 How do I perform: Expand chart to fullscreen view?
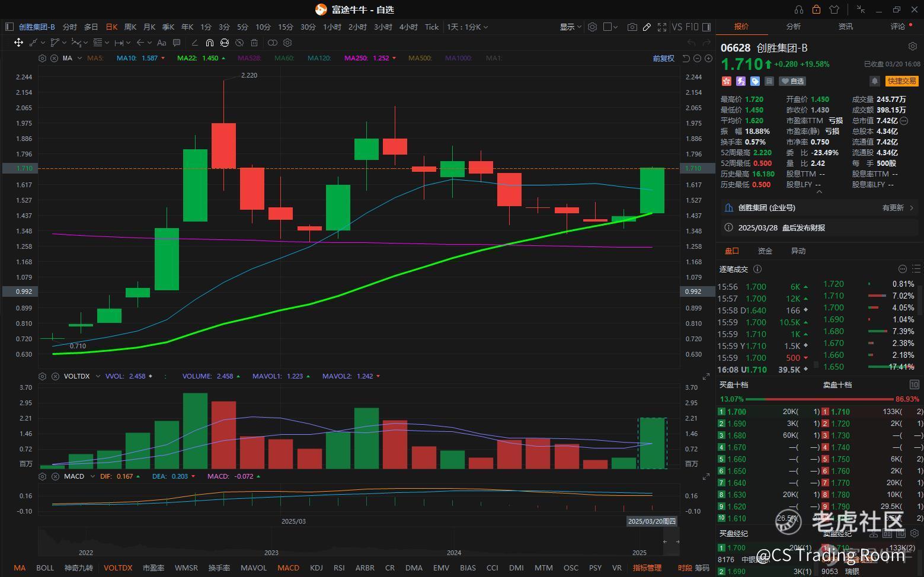pos(661,27)
